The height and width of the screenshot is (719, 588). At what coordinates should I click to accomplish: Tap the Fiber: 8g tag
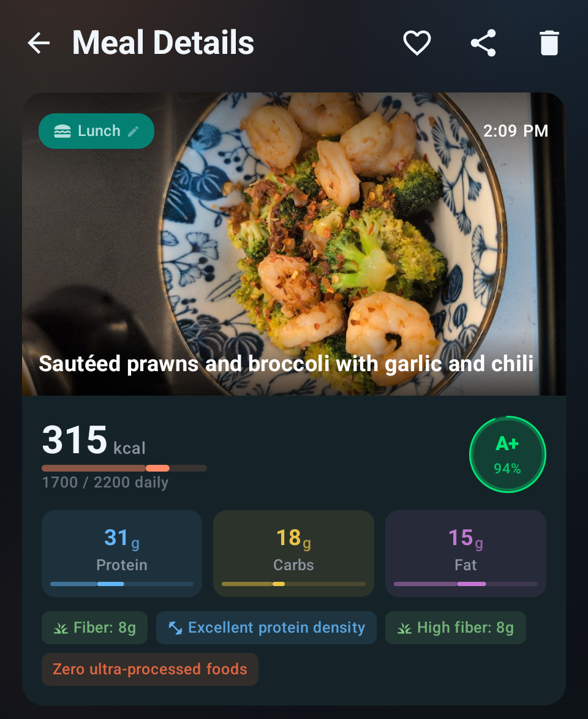94,628
